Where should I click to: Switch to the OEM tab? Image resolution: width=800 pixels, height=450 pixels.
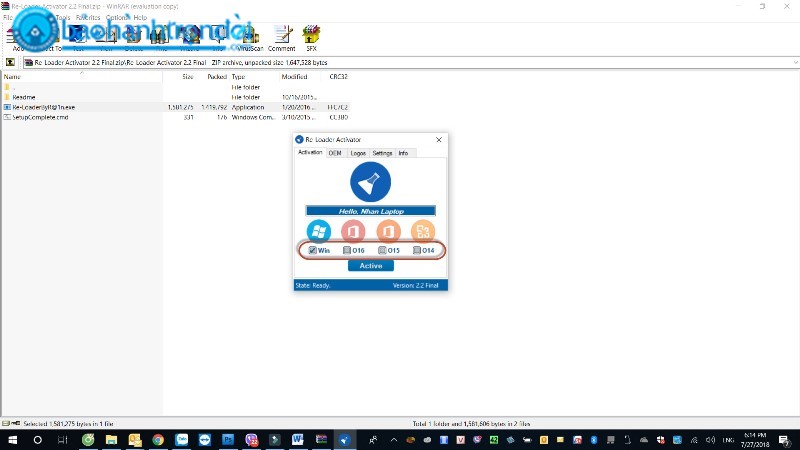335,153
